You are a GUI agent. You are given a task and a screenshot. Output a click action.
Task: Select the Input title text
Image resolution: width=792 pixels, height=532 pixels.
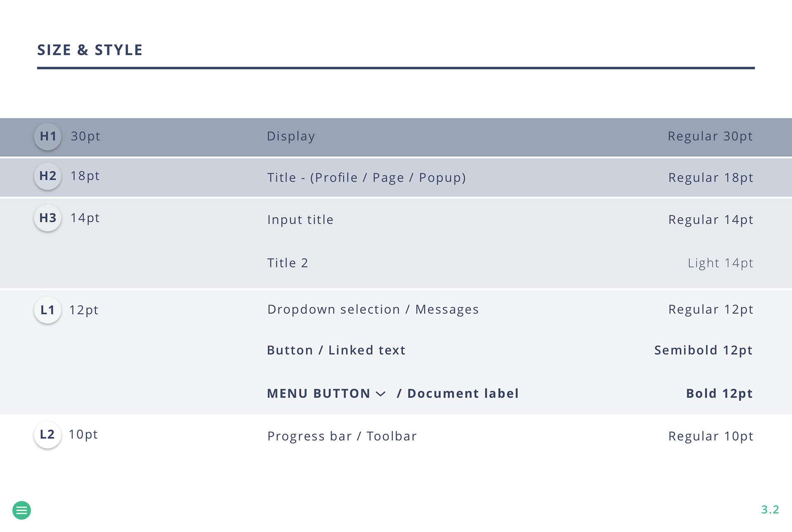[x=300, y=219]
